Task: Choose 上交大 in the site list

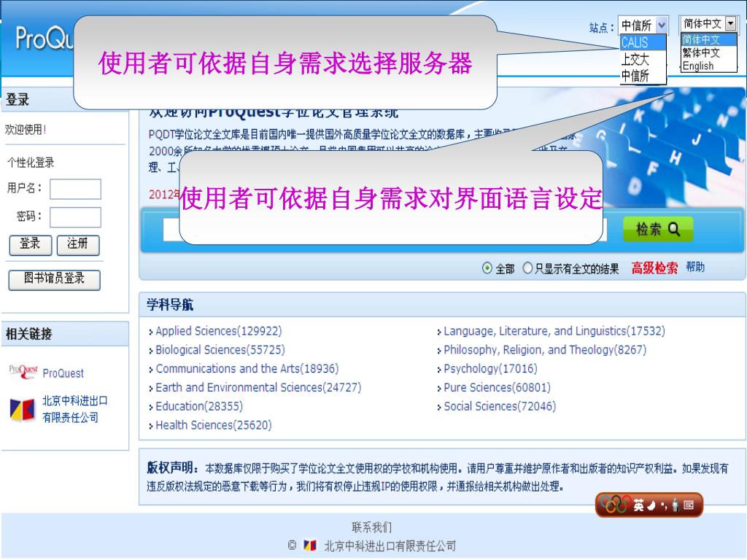Action: [643, 60]
